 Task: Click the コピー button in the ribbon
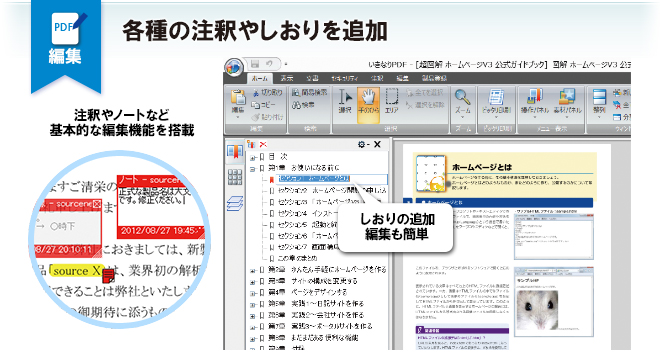pyautogui.click(x=263, y=105)
